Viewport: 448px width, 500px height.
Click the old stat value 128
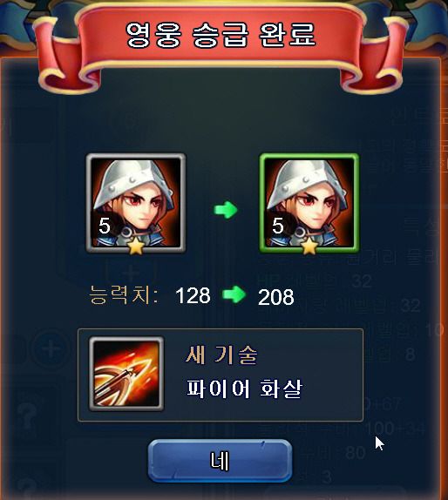pos(193,295)
